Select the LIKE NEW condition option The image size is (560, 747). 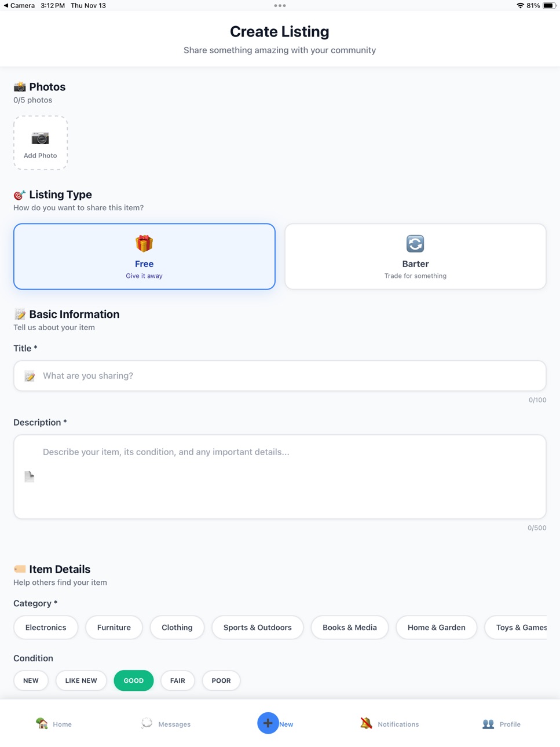coord(81,680)
